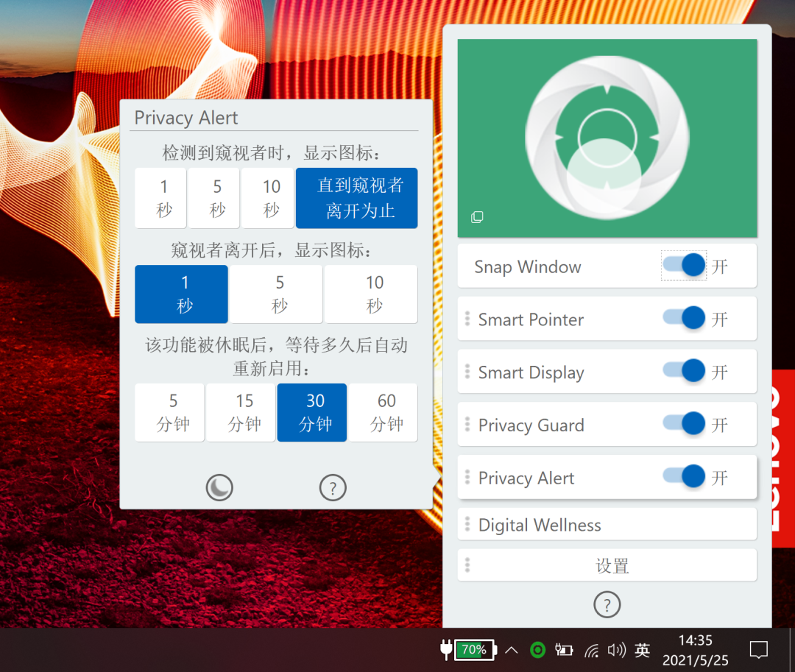
Task: Select the Privacy Alert row label
Action: point(526,478)
